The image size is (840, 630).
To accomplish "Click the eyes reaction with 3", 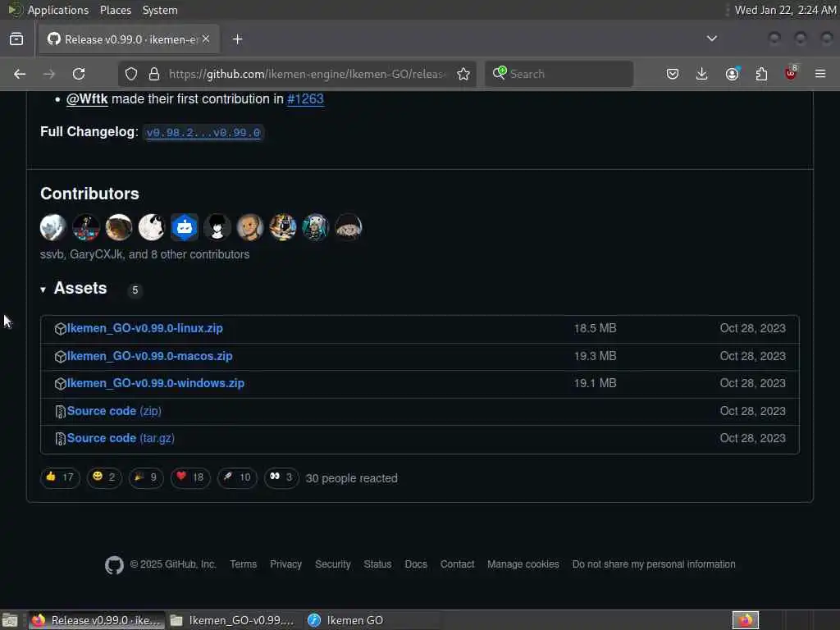I will (x=281, y=477).
